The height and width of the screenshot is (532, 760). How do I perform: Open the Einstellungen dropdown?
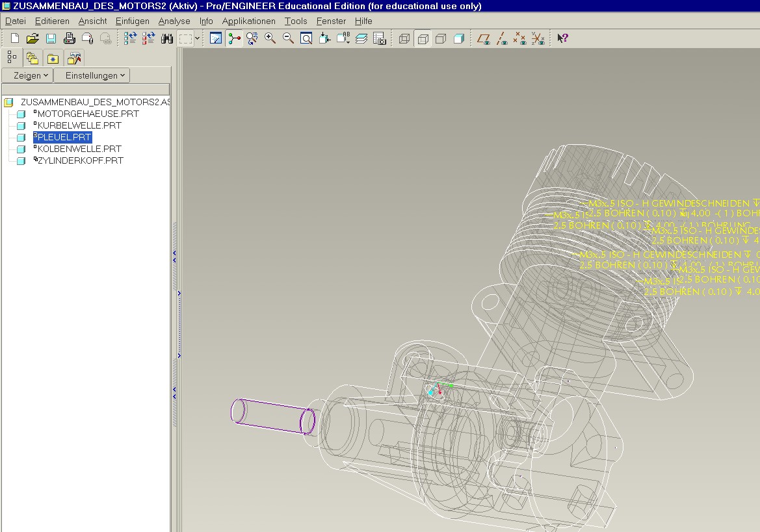92,75
